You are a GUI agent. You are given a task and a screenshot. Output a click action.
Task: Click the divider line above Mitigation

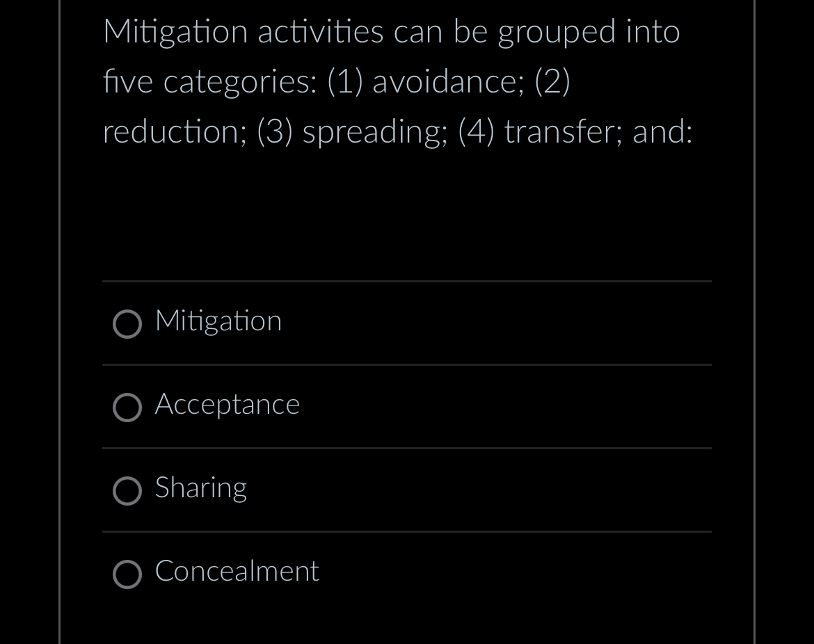tap(407, 281)
